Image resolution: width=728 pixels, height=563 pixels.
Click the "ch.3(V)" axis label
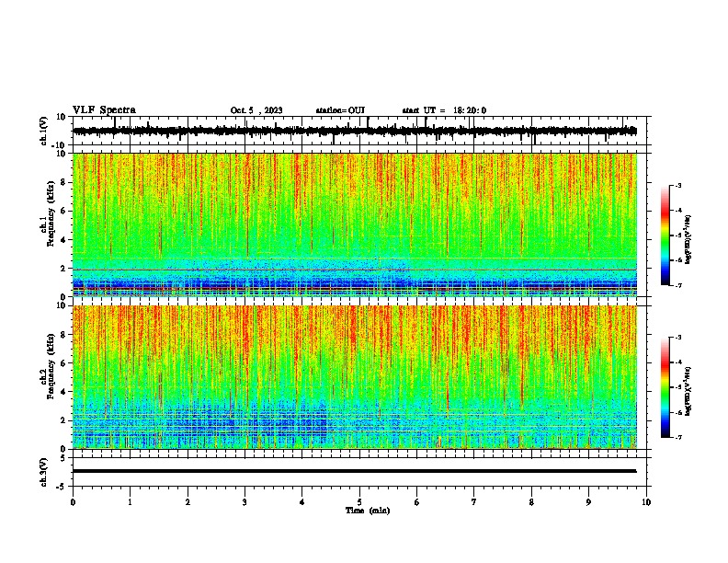tap(44, 472)
